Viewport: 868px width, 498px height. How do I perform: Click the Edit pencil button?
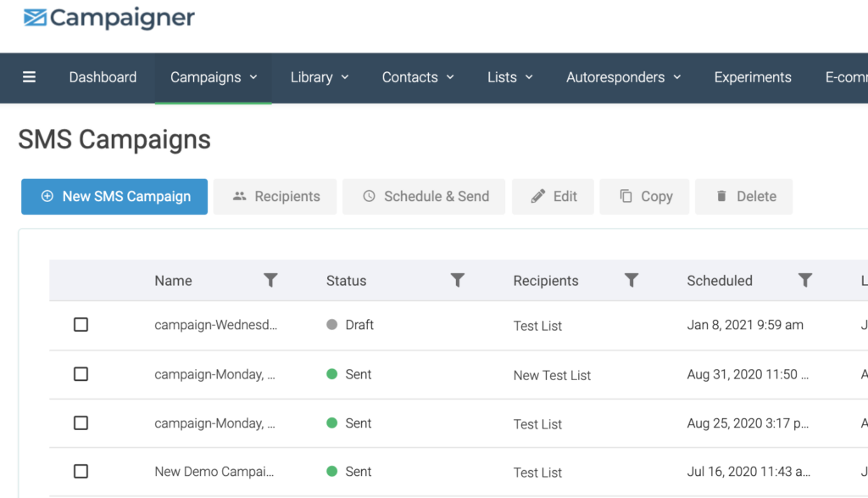coord(553,196)
